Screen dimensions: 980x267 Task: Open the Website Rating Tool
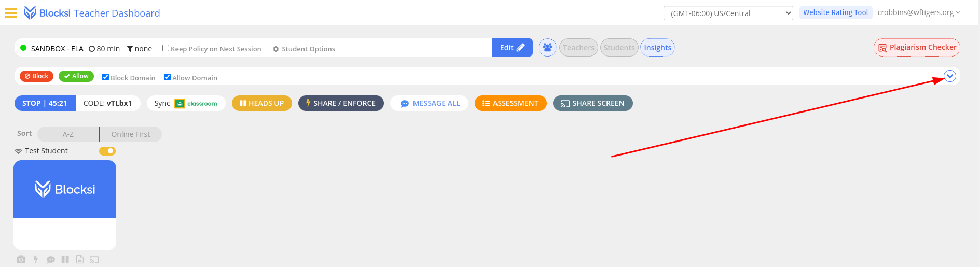coord(835,12)
